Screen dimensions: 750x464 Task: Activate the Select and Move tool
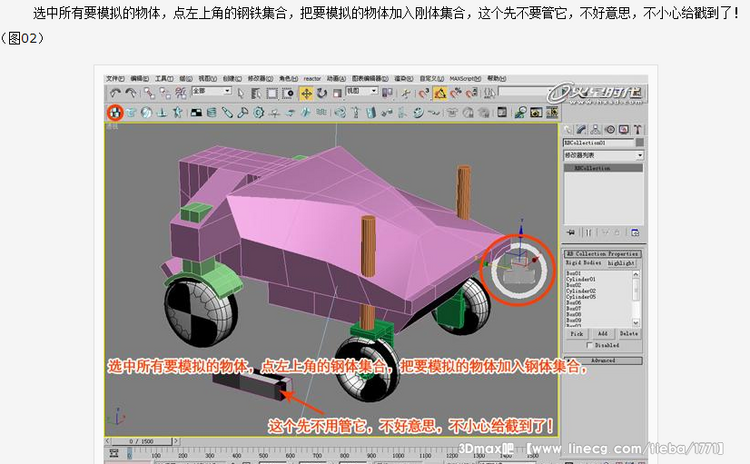click(x=306, y=93)
